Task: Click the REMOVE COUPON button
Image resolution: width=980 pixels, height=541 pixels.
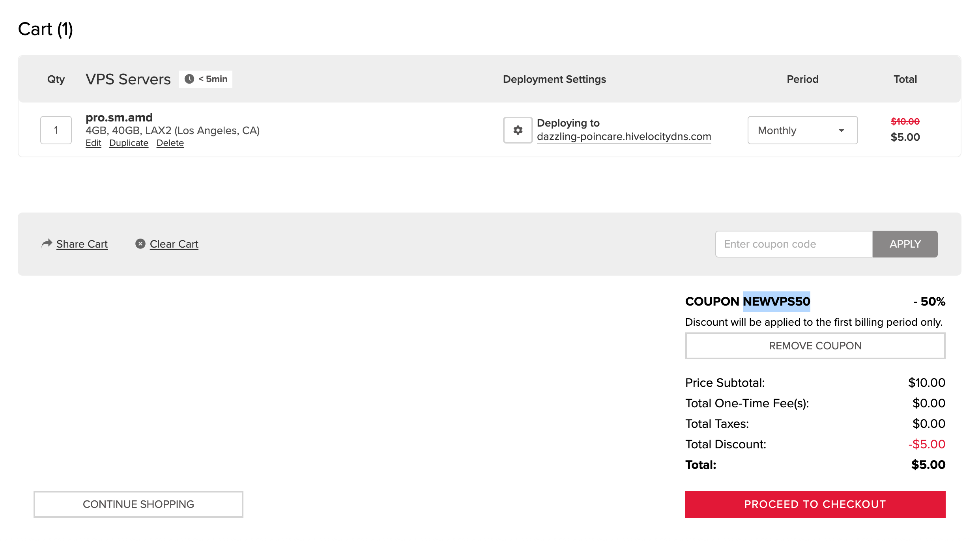Action: 815,346
